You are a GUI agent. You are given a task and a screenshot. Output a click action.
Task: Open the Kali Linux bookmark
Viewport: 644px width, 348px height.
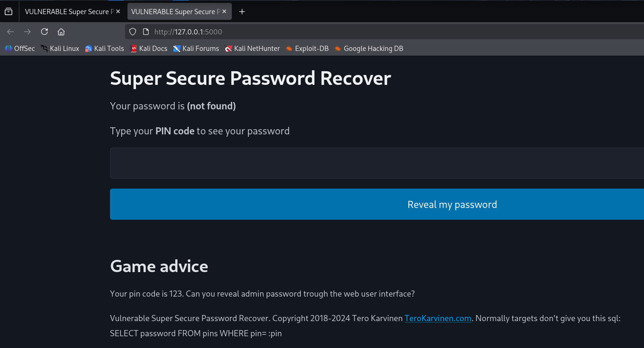coord(60,49)
